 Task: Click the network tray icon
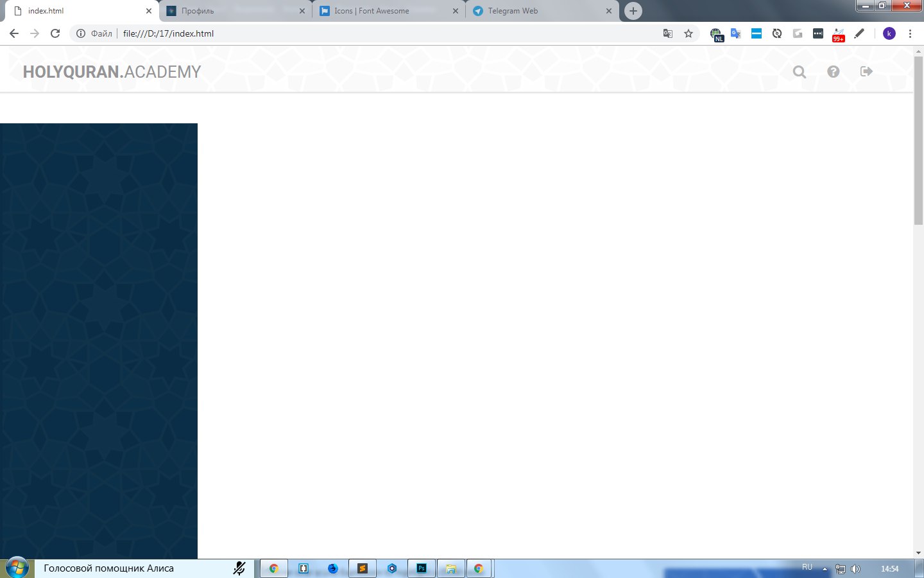tap(840, 569)
